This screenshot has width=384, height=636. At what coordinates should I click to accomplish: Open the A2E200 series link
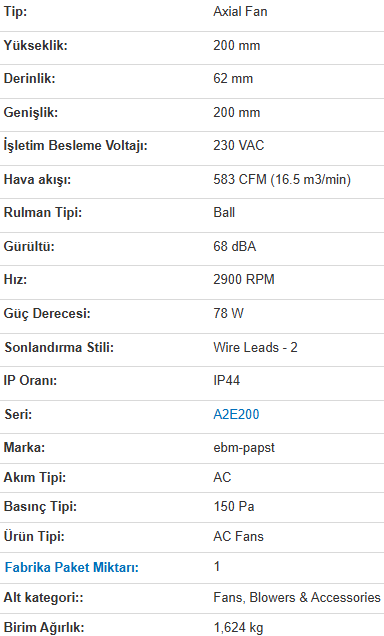(x=236, y=414)
